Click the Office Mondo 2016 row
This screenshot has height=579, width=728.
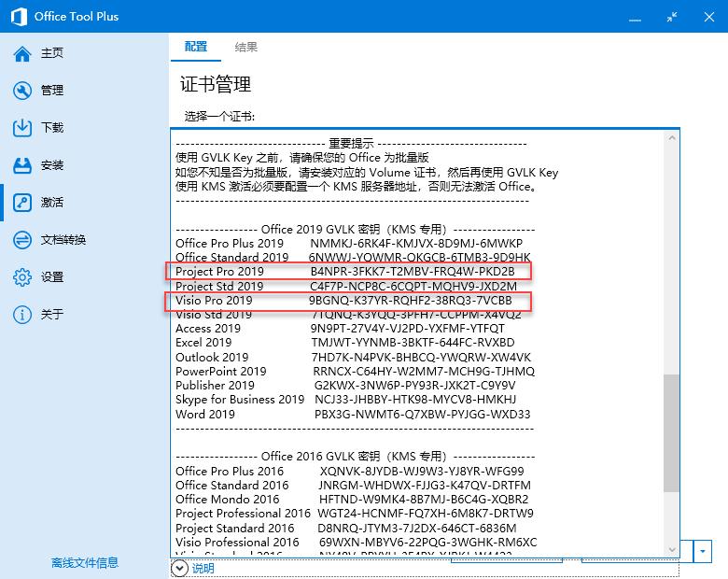point(352,499)
